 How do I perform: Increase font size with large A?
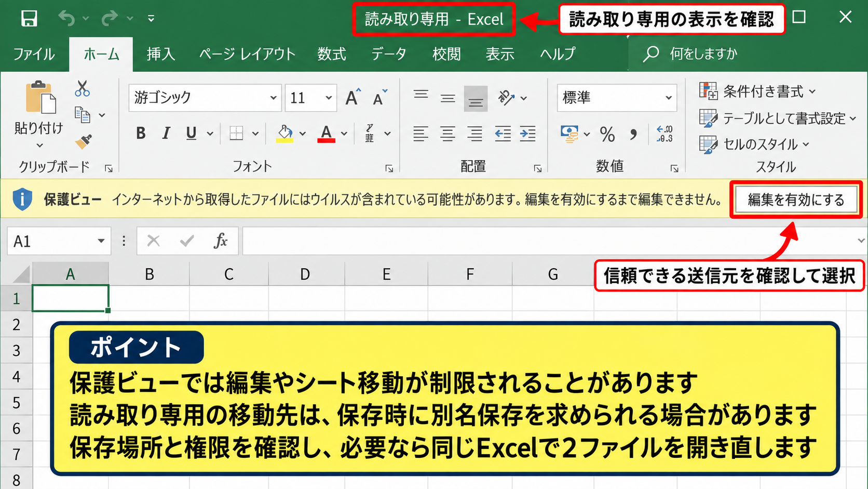pos(353,97)
